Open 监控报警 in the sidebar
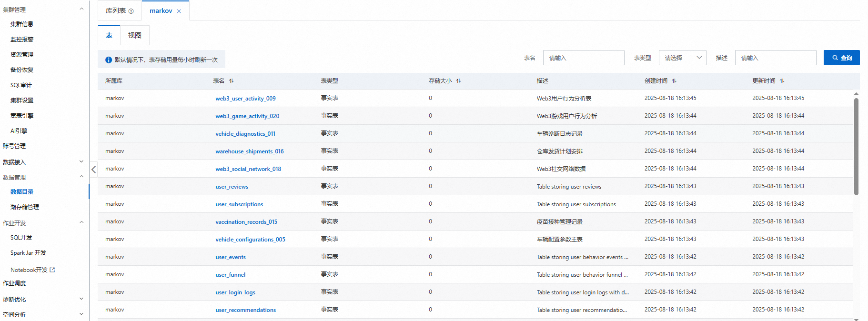868x321 pixels. (22, 40)
